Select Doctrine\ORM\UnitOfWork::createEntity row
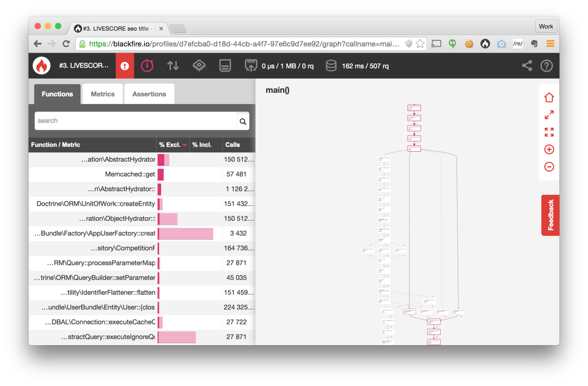This screenshot has height=386, width=588. point(142,204)
